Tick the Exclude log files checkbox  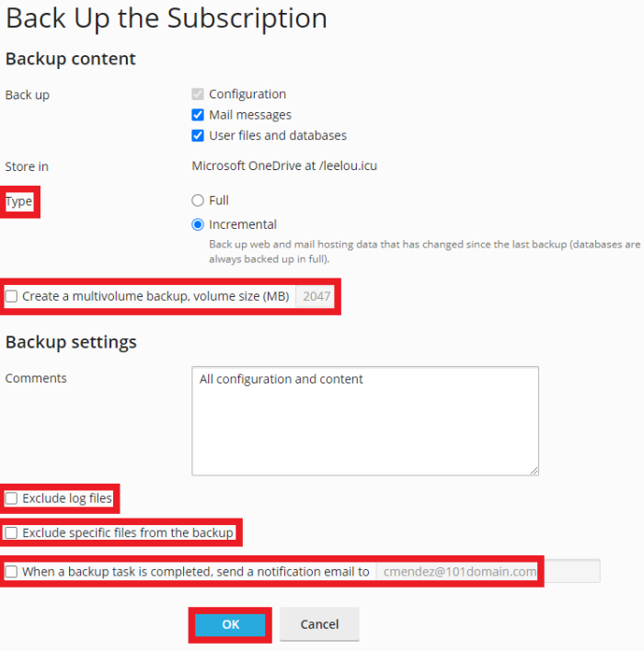[x=12, y=498]
